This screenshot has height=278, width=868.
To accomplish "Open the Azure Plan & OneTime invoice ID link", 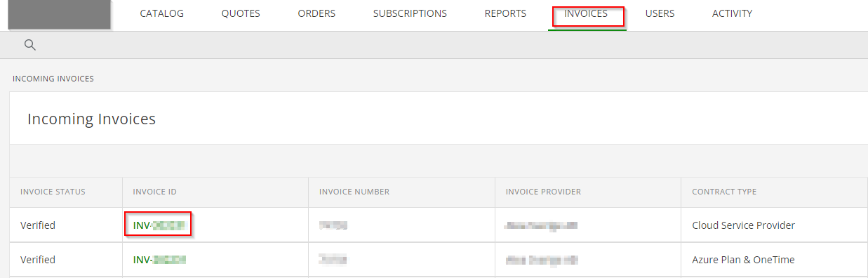I will (x=159, y=260).
